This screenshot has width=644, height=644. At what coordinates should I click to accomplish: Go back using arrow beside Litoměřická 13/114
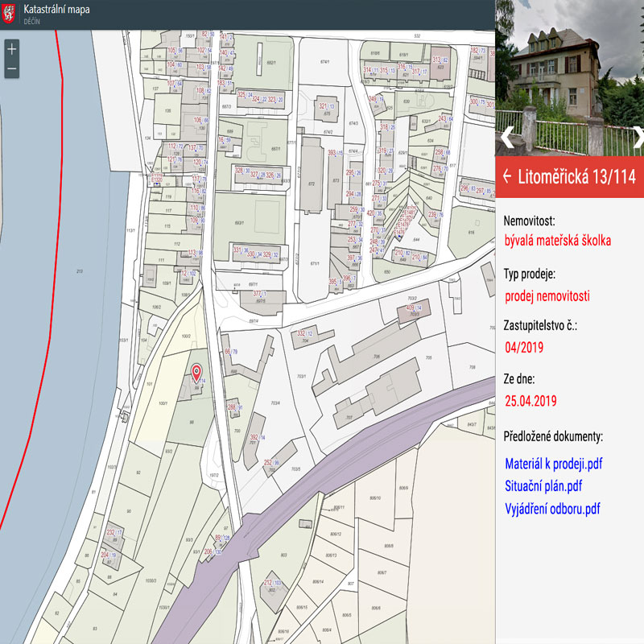point(506,176)
